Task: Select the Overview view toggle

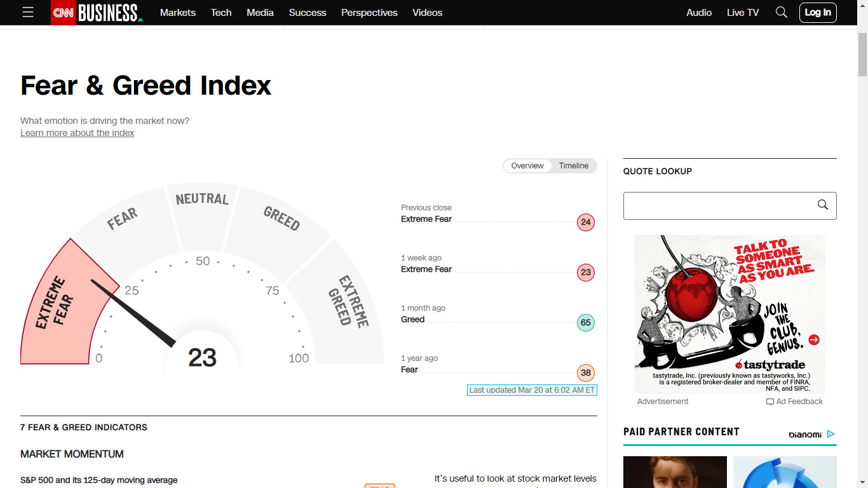Action: pos(527,166)
